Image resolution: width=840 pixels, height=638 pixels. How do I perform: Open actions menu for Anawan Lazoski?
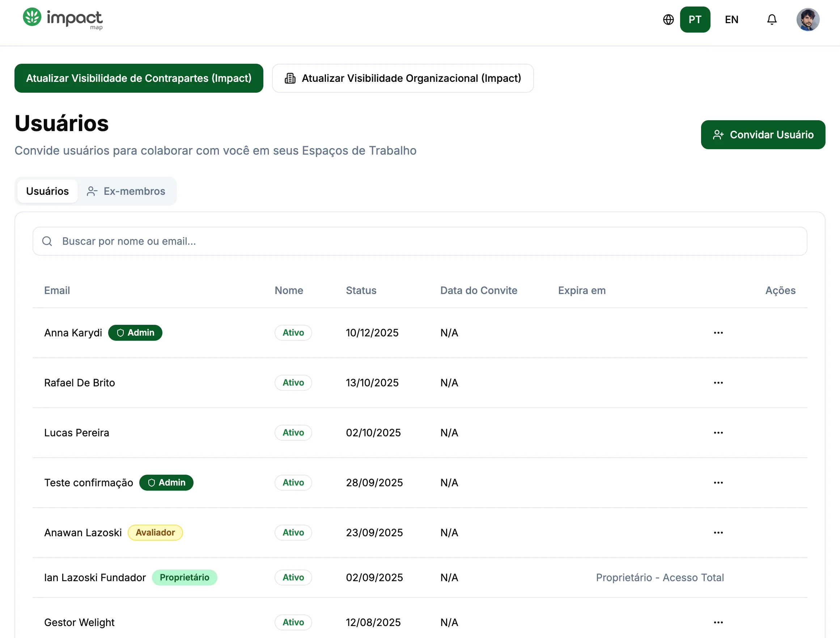tap(718, 532)
